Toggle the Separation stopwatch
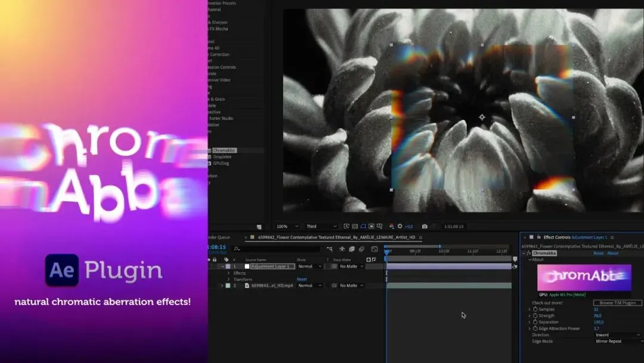 point(535,322)
